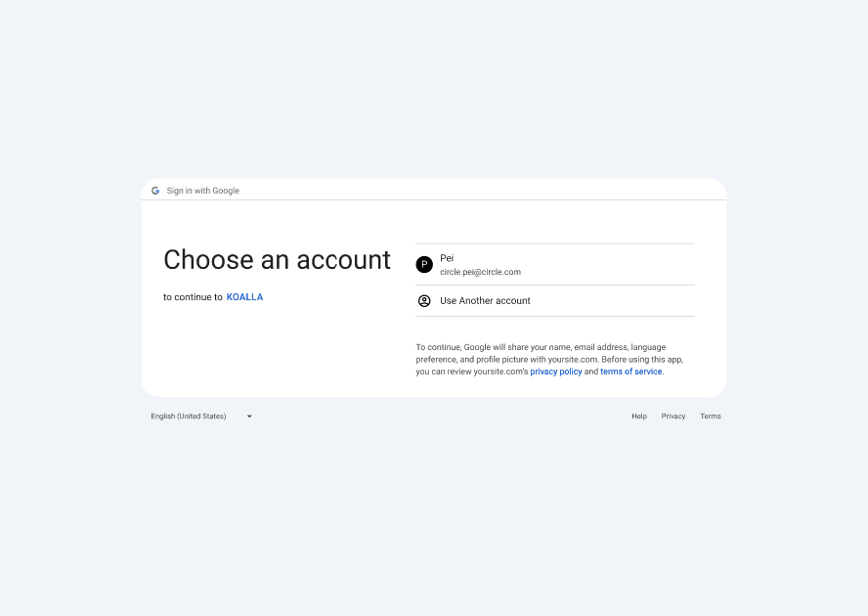
Task: Select circle.pei@circle.com email entry
Action: point(481,272)
